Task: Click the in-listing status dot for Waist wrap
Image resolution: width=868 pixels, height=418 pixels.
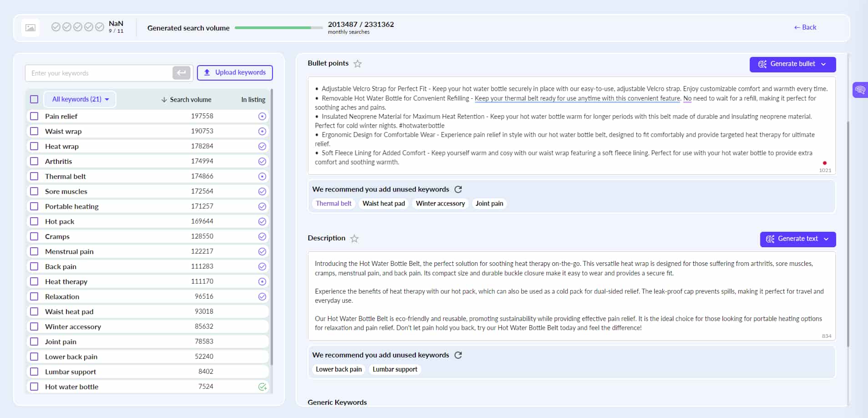Action: click(x=262, y=131)
